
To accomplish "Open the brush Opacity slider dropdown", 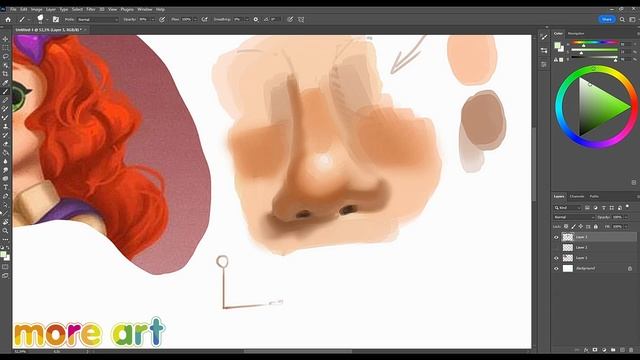I will (153, 20).
